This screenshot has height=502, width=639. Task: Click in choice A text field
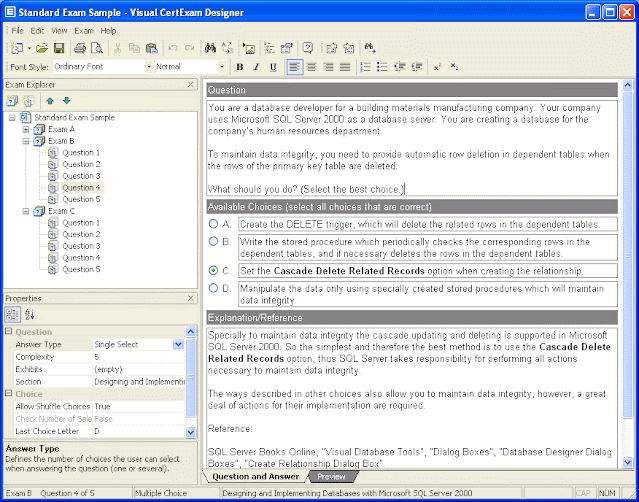pos(428,224)
